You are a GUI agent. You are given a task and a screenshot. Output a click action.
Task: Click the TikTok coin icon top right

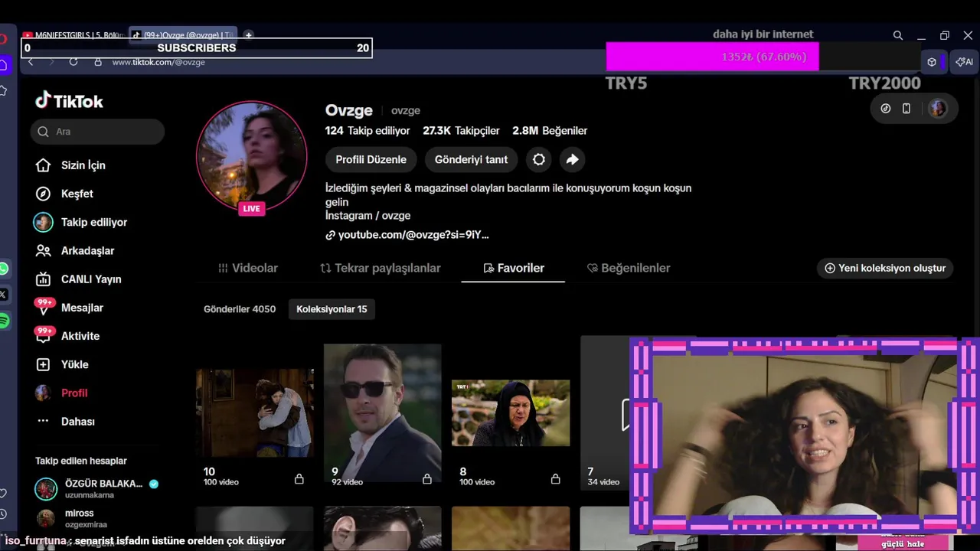point(886,109)
